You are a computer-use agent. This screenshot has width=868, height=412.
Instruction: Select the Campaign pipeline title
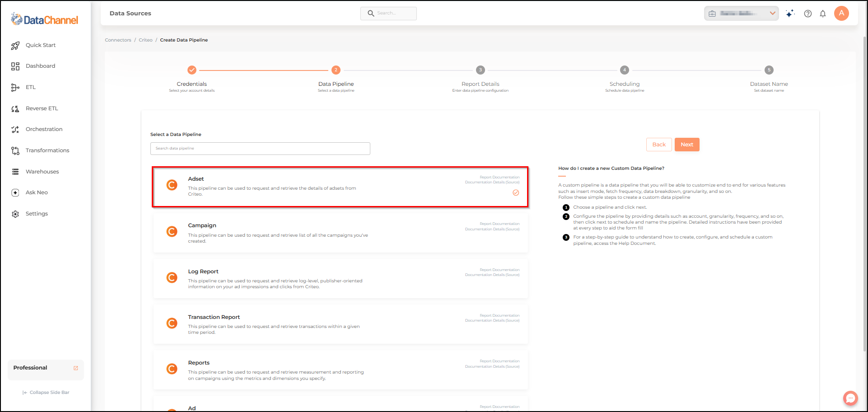pyautogui.click(x=202, y=225)
